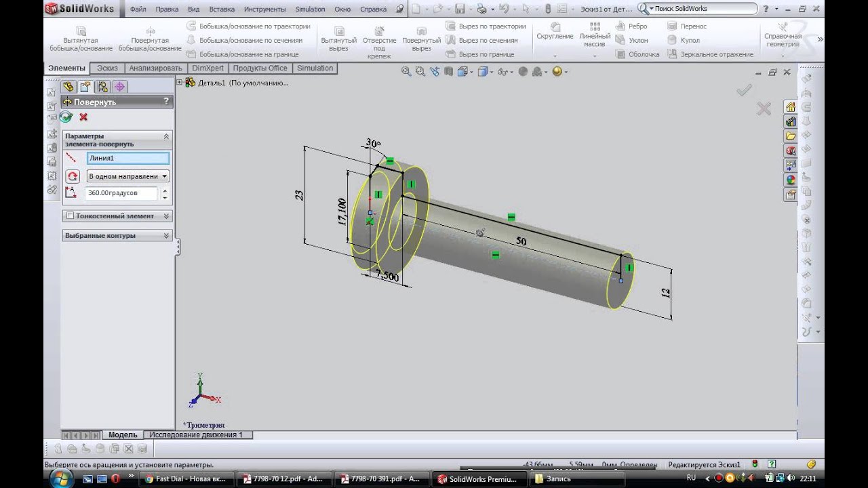Switch to the Эскиз tab

coord(107,68)
